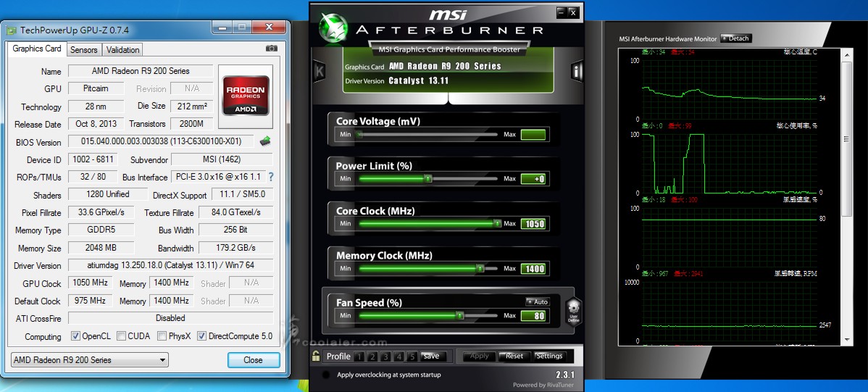Screen dimensions: 868x392
Task: Click the Subvendor 'MSI (1462)' field
Action: [x=222, y=159]
